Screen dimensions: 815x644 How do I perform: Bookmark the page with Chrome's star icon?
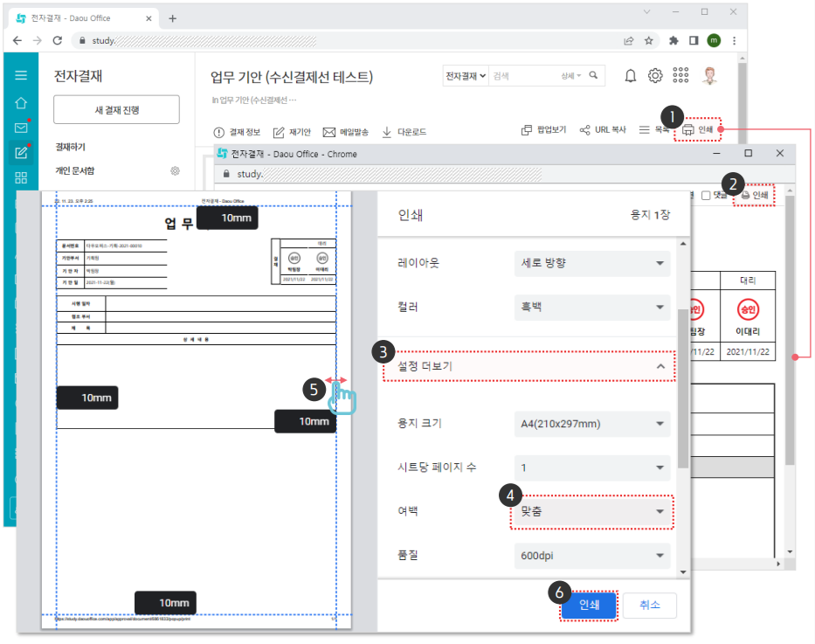click(x=649, y=40)
